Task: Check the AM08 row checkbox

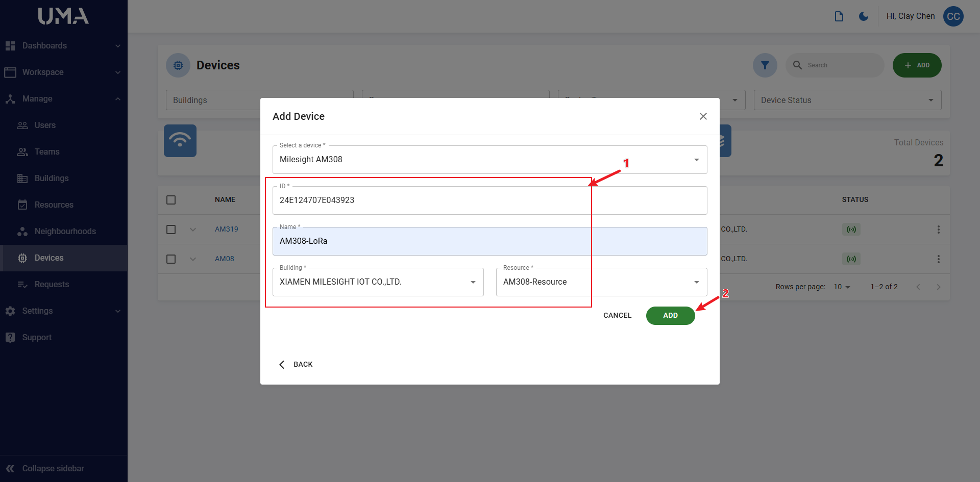Action: pyautogui.click(x=171, y=259)
